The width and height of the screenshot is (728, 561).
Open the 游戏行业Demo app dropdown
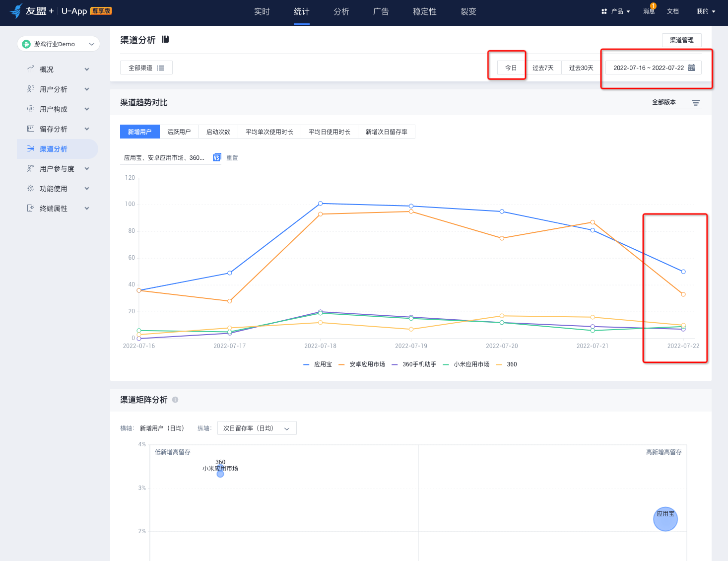coord(59,44)
